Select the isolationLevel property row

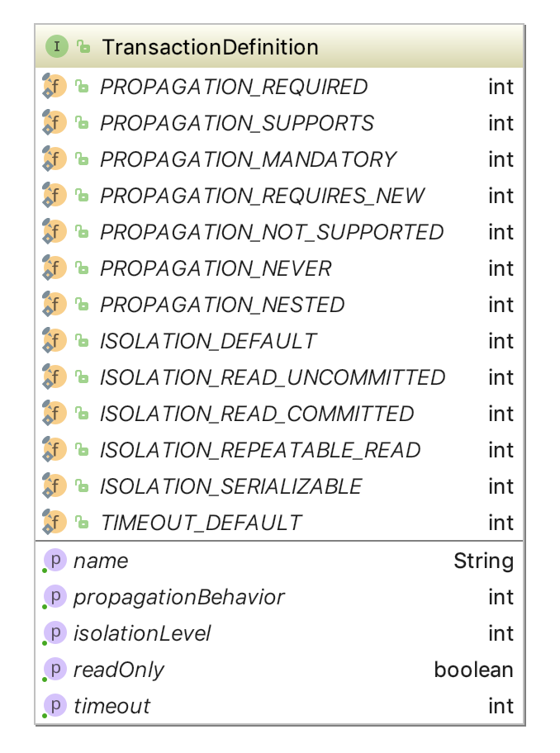point(142,633)
